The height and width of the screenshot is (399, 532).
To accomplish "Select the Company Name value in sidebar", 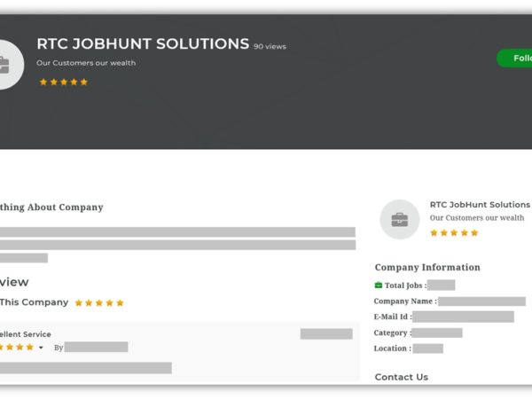I will click(x=481, y=301).
